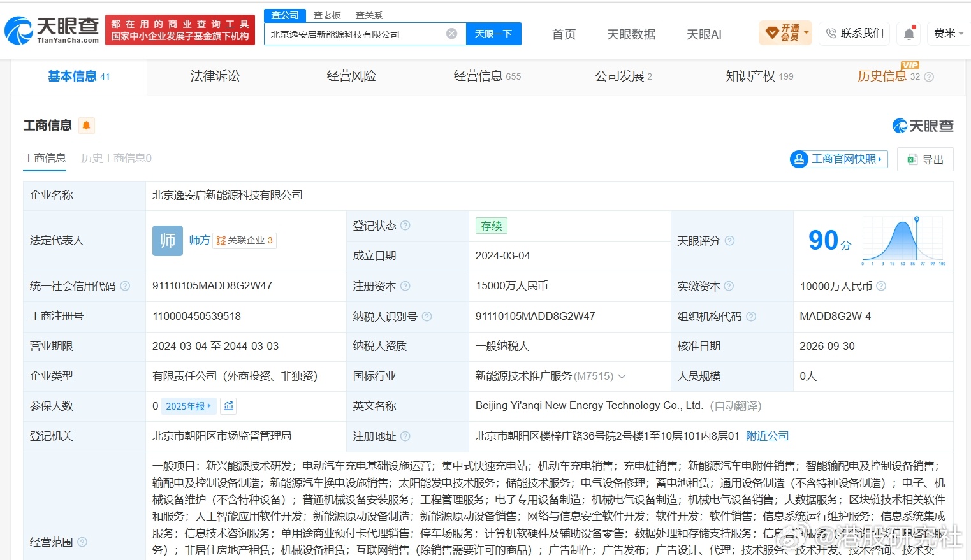Viewport: 971px width, 560px height.
Task: Click help icon next to 实缴资本 label
Action: click(729, 286)
